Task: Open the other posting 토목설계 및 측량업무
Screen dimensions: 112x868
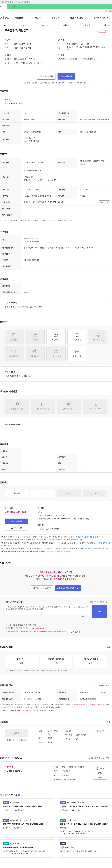Action: 14,771
